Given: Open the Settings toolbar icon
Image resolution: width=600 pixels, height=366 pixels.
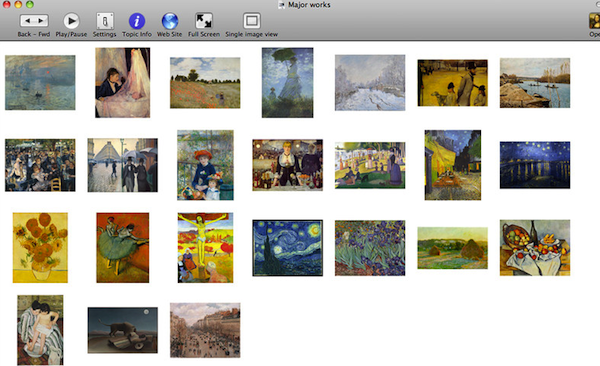Looking at the screenshot, I should point(104,21).
